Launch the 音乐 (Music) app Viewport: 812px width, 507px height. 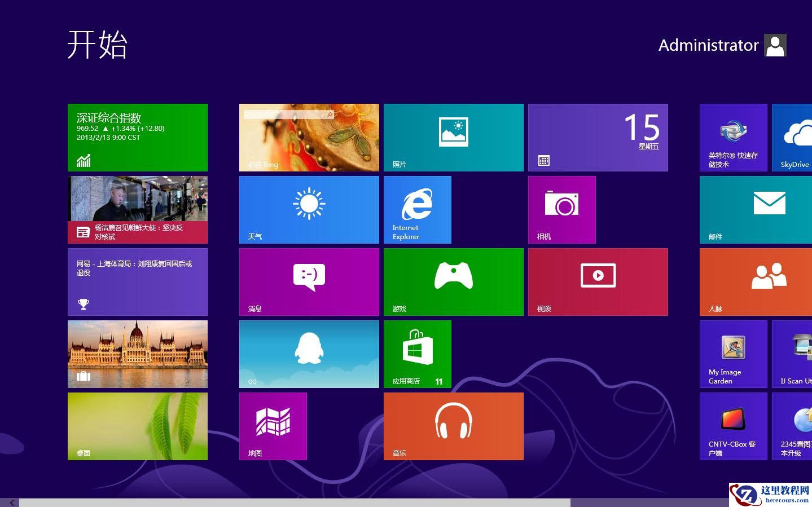(453, 426)
